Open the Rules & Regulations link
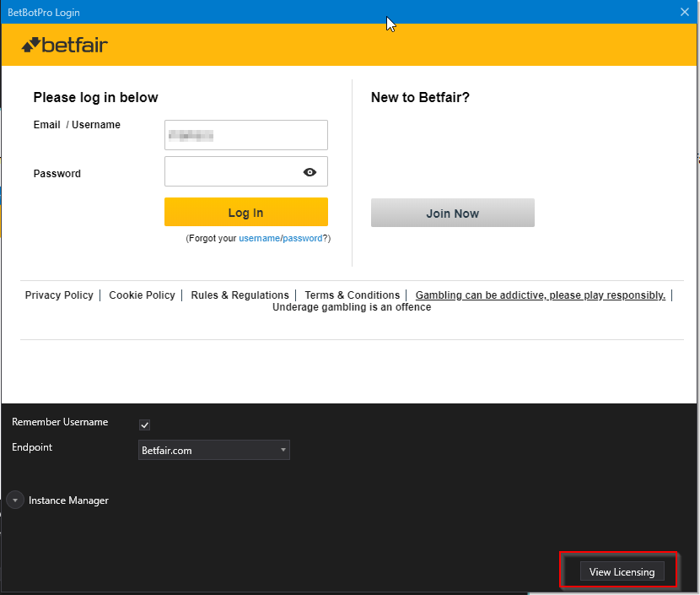Viewport: 700px width, 595px height. [240, 295]
